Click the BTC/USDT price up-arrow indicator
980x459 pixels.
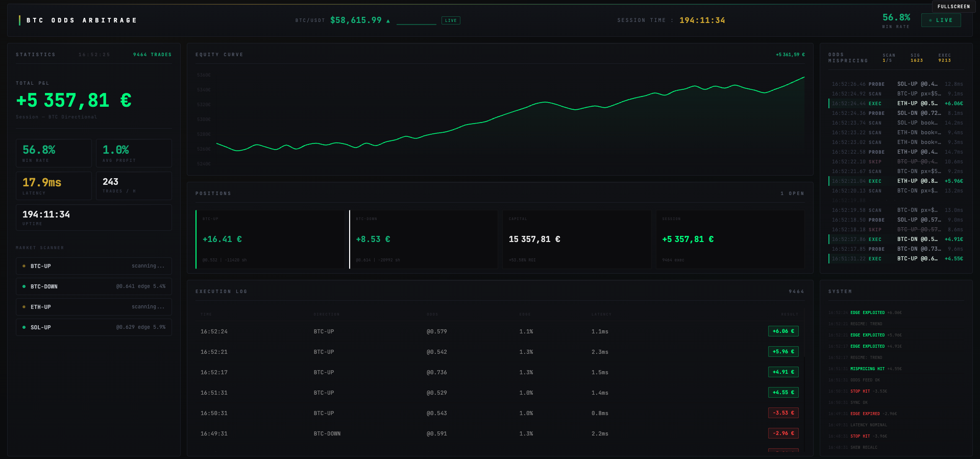(388, 21)
